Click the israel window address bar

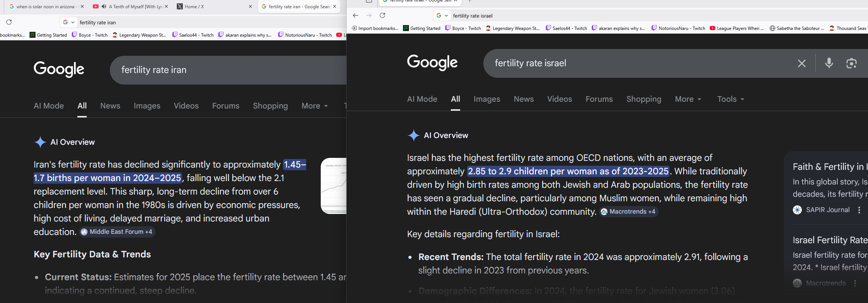coord(658,16)
